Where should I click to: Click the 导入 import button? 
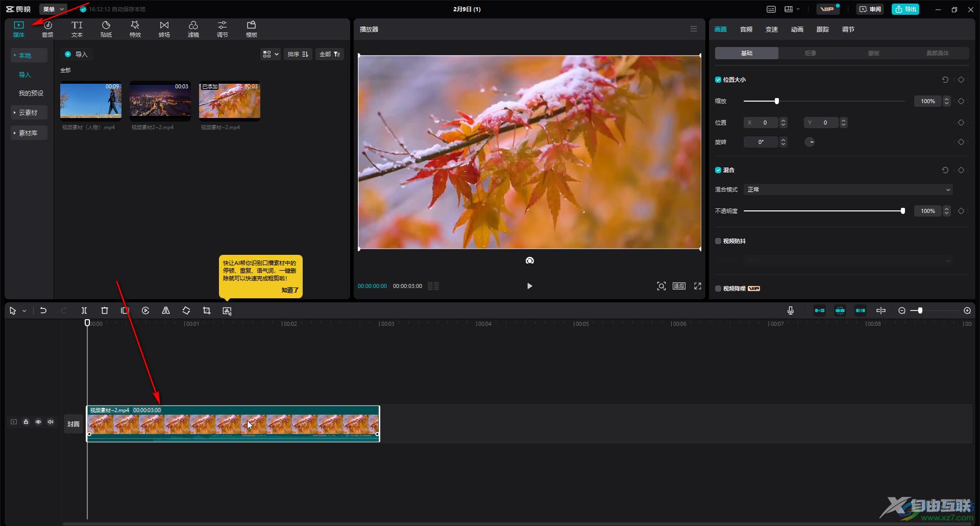coord(76,54)
